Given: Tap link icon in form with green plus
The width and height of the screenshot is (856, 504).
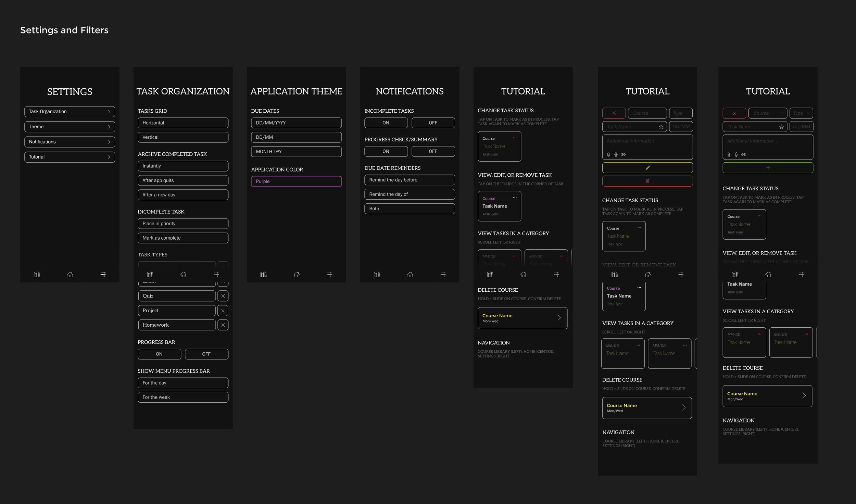Looking at the screenshot, I should click(x=744, y=154).
